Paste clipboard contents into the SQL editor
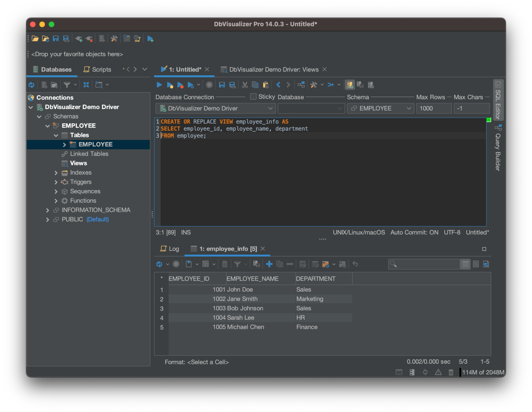 coord(265,85)
